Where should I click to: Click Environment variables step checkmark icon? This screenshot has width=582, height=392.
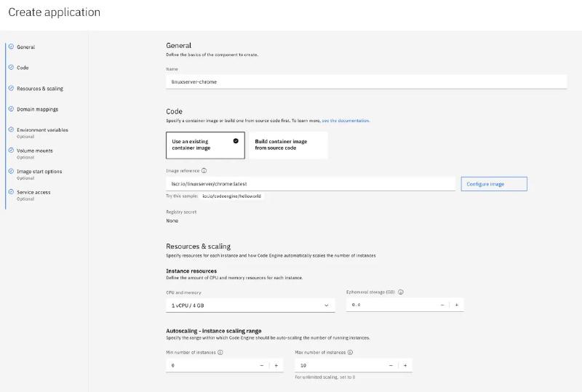(x=11, y=130)
